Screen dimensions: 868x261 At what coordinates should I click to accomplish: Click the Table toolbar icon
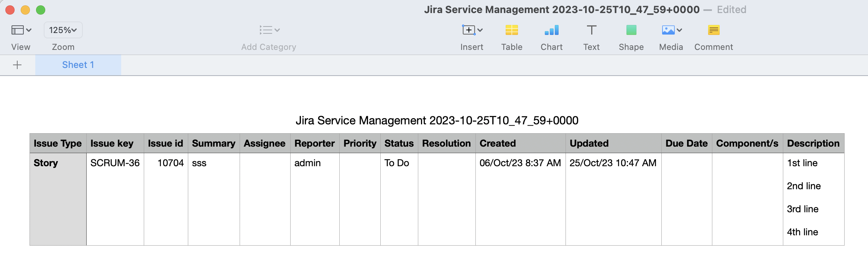pos(512,30)
